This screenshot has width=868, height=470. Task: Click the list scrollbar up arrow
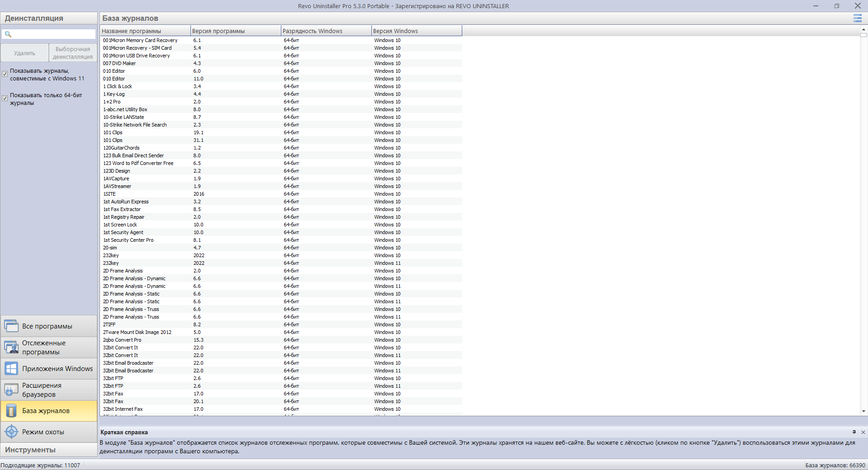pyautogui.click(x=863, y=29)
